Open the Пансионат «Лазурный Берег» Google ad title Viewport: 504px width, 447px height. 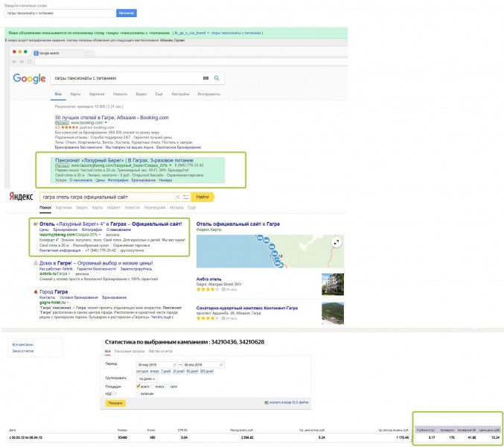tap(124, 160)
